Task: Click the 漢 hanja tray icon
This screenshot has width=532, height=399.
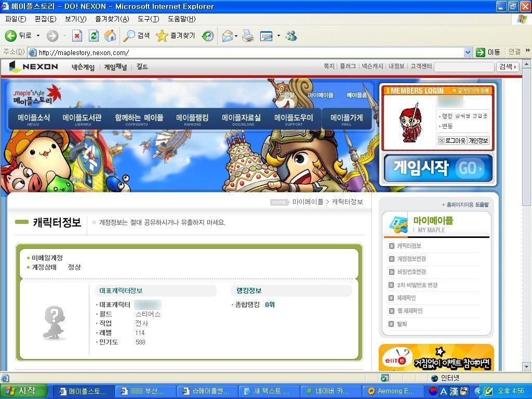Action: [454, 391]
